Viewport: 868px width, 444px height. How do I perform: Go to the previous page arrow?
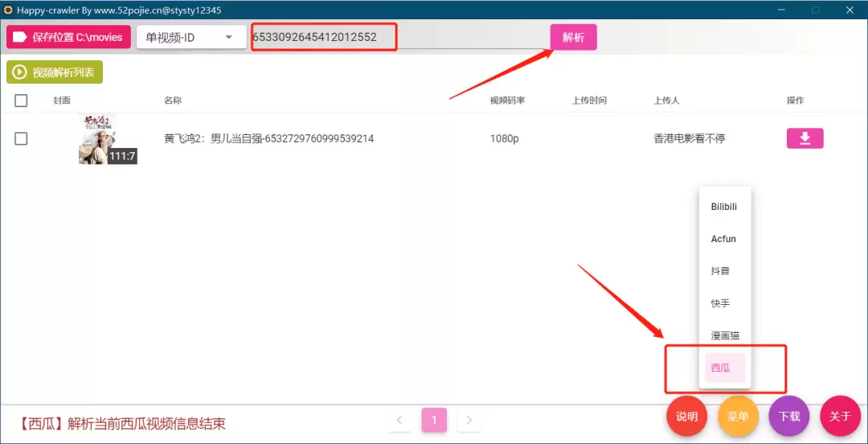[399, 420]
